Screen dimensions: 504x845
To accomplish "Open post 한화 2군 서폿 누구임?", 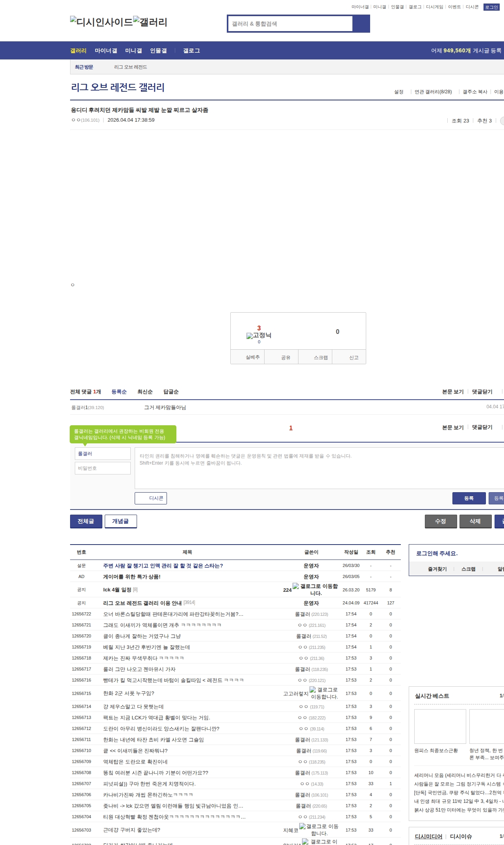I will click(129, 693).
